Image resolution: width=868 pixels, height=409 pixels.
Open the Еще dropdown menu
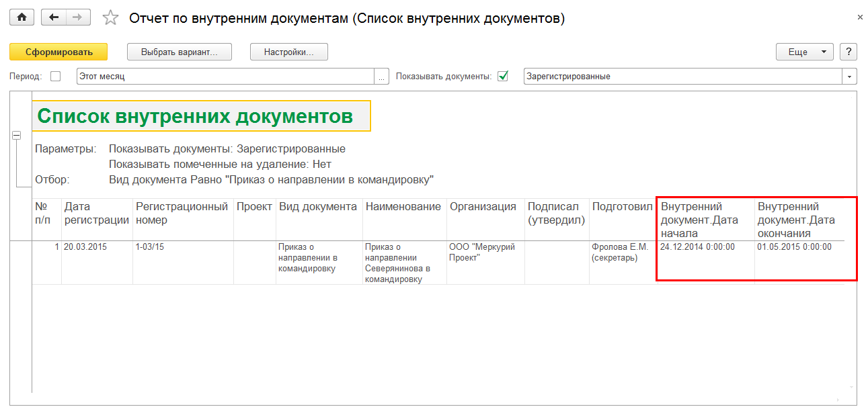[x=805, y=52]
